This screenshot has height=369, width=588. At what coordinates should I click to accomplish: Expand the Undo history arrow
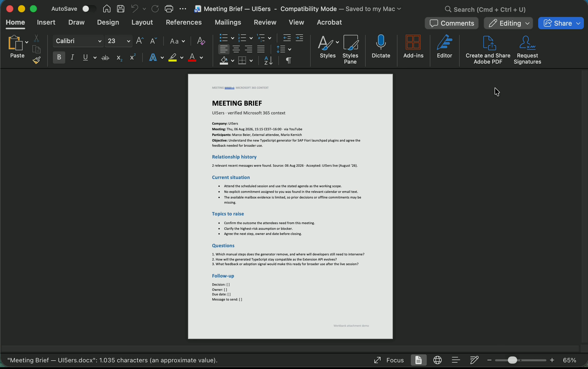point(144,9)
